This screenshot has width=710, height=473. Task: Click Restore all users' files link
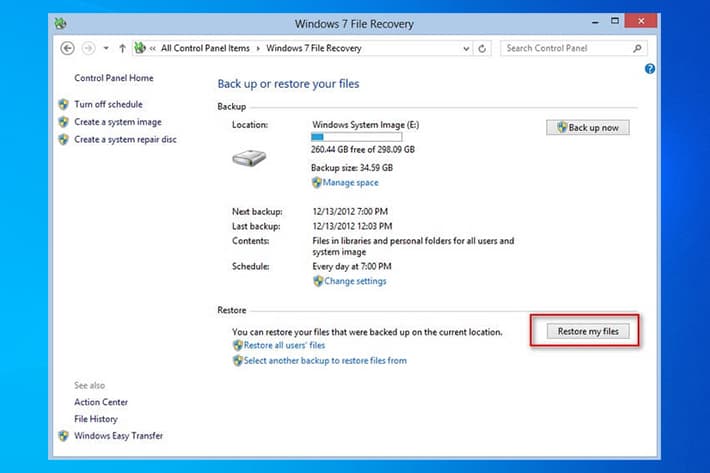[x=284, y=345]
